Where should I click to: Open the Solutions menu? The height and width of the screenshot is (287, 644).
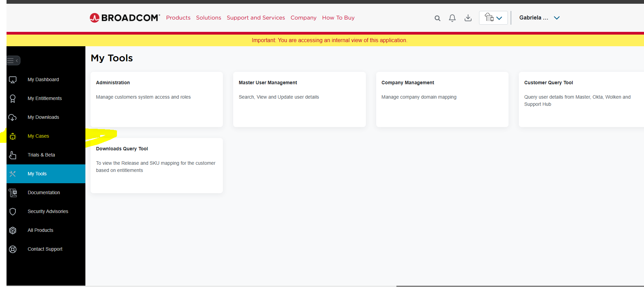tap(208, 18)
